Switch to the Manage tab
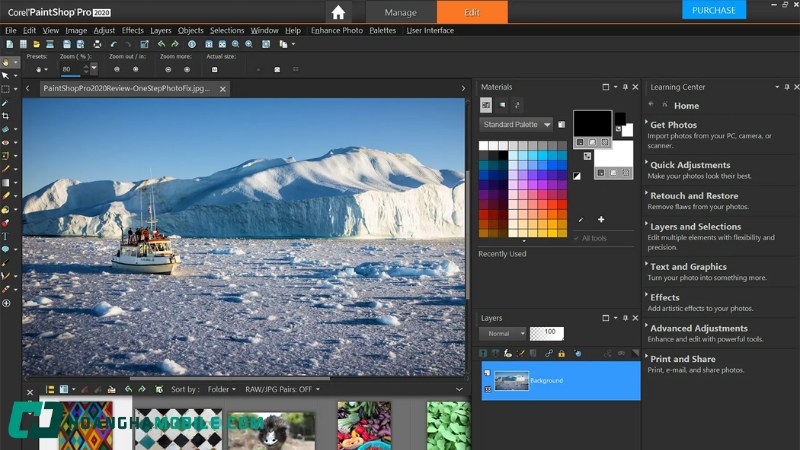800x450 pixels. pos(400,12)
